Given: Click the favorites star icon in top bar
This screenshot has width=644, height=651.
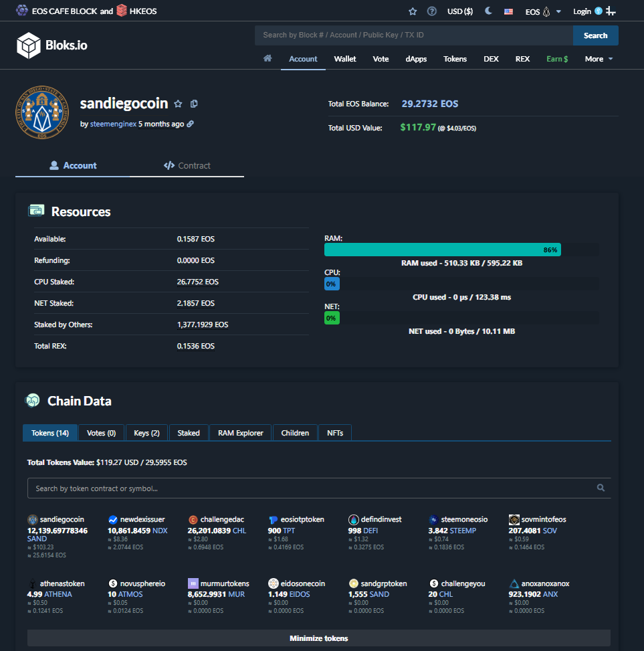Looking at the screenshot, I should pyautogui.click(x=413, y=11).
